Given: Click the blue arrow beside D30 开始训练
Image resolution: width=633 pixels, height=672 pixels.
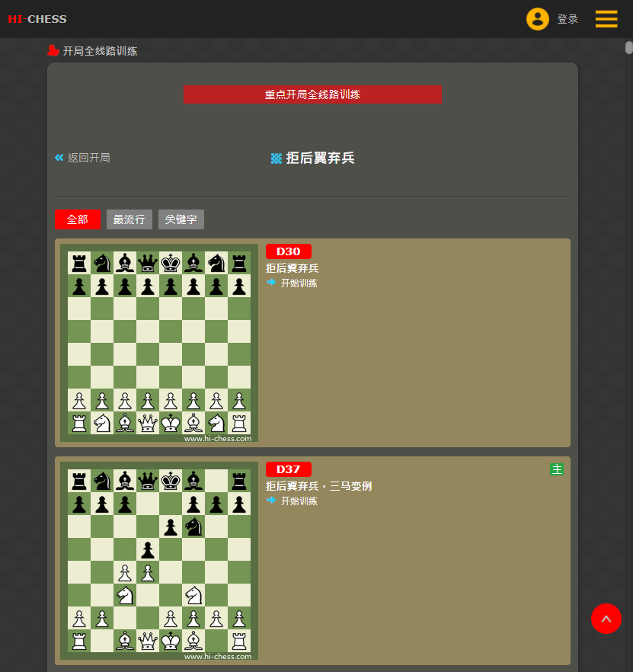Looking at the screenshot, I should click(271, 283).
